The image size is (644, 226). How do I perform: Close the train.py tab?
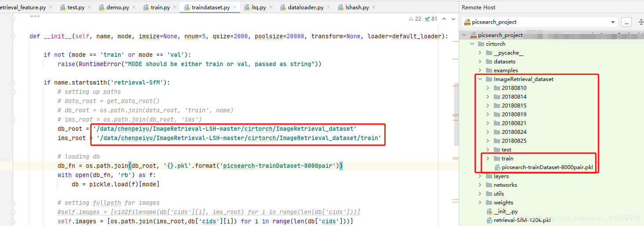click(175, 7)
